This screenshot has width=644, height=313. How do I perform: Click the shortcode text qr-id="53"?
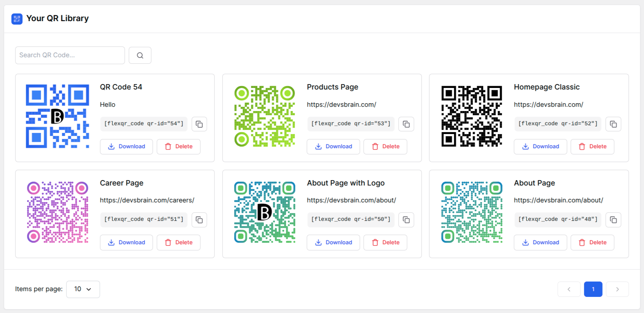(351, 124)
